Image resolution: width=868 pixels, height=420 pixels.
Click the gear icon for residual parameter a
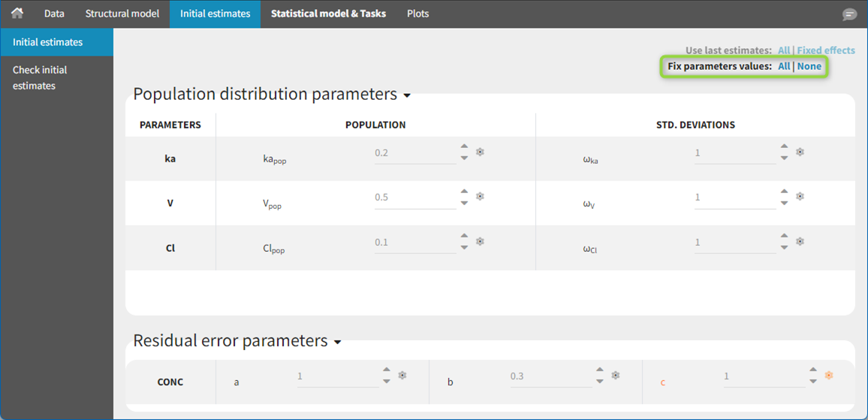(402, 375)
